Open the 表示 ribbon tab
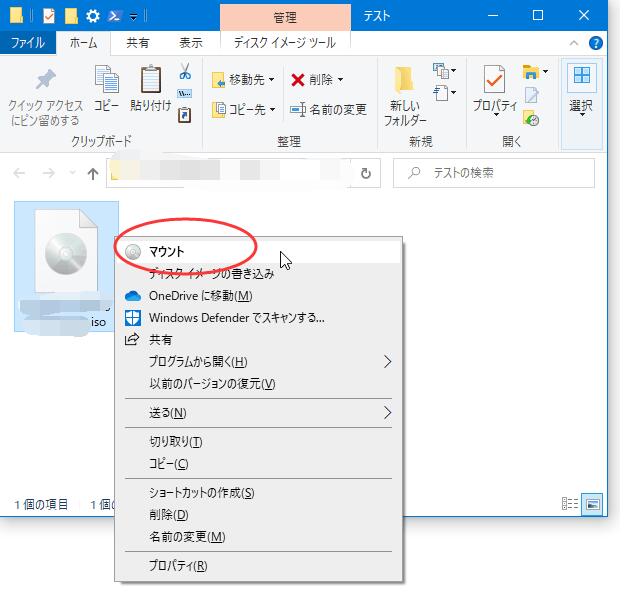The width and height of the screenshot is (628, 614). pos(190,43)
